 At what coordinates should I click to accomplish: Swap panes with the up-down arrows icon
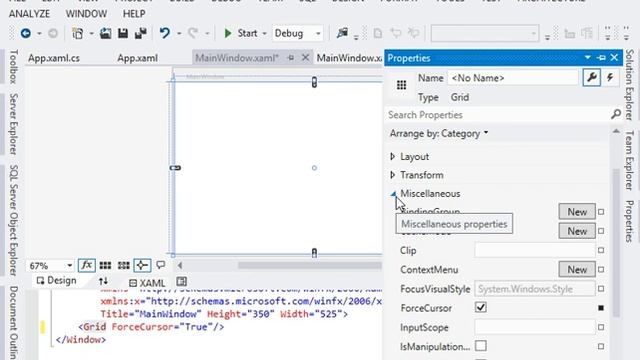point(103,281)
